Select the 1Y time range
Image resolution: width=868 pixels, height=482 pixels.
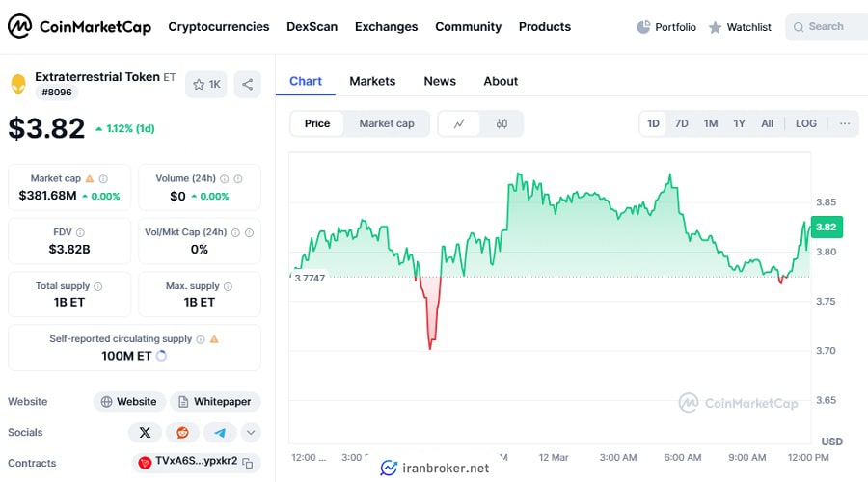[x=739, y=123]
